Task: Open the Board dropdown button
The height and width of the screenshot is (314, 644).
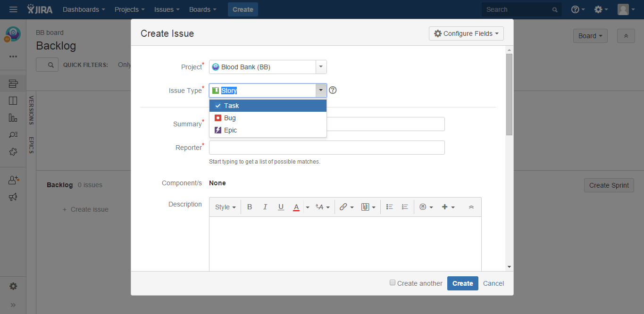Action: 590,36
